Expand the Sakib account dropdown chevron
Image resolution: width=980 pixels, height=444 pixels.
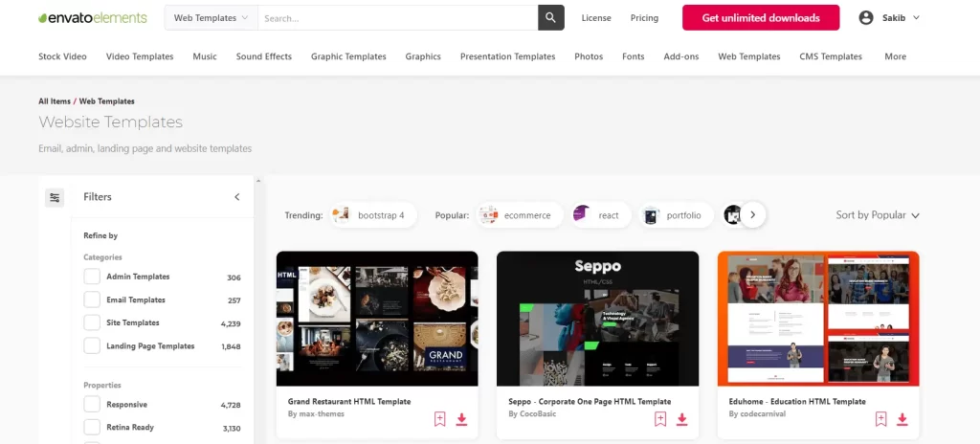pos(916,18)
